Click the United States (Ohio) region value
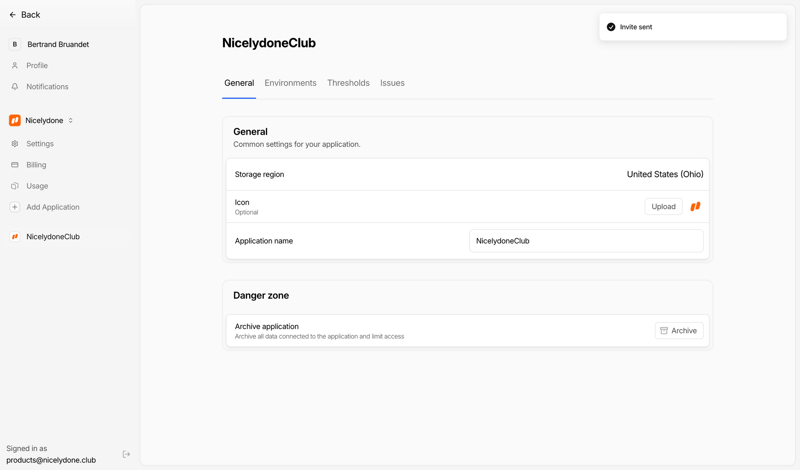 point(665,175)
